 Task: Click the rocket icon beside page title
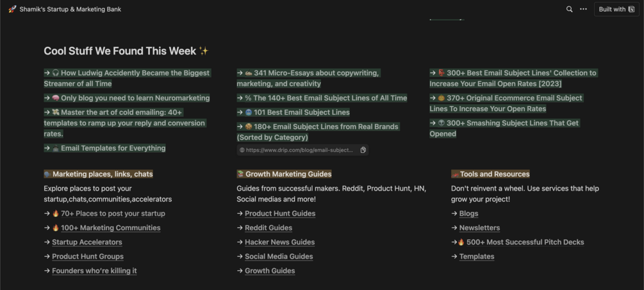12,9
